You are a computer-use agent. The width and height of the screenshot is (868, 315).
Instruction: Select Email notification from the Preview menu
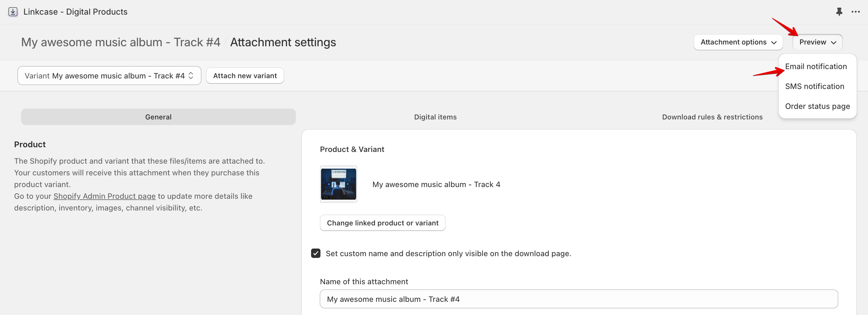coord(816,66)
